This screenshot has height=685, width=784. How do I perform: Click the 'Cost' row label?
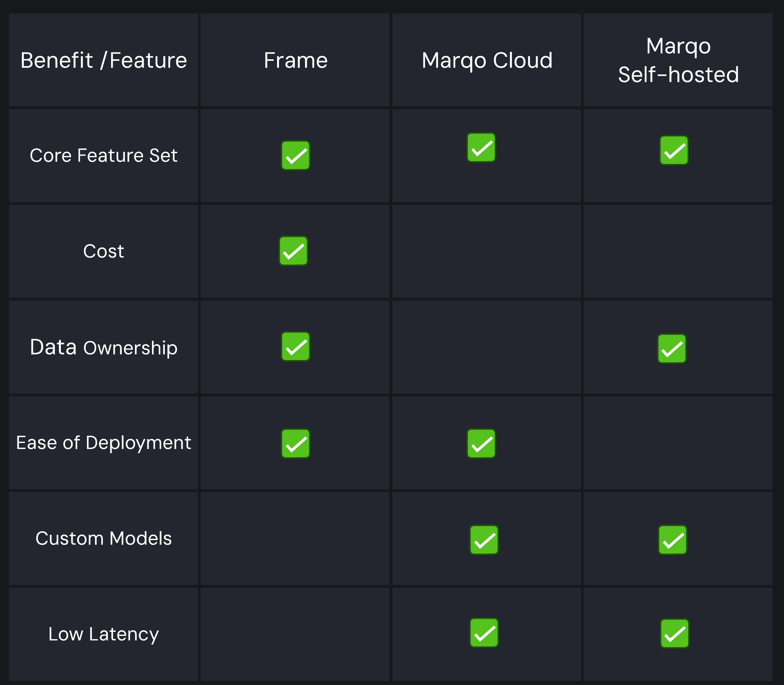(x=104, y=251)
